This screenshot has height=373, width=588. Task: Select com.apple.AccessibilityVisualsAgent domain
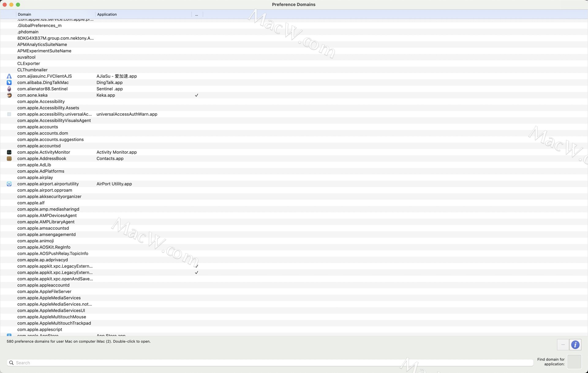(x=54, y=120)
